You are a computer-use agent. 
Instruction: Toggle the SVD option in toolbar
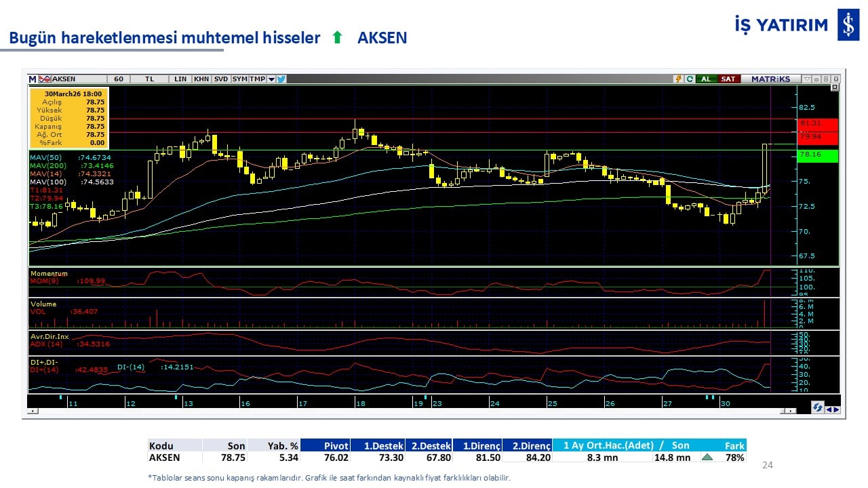(x=221, y=79)
